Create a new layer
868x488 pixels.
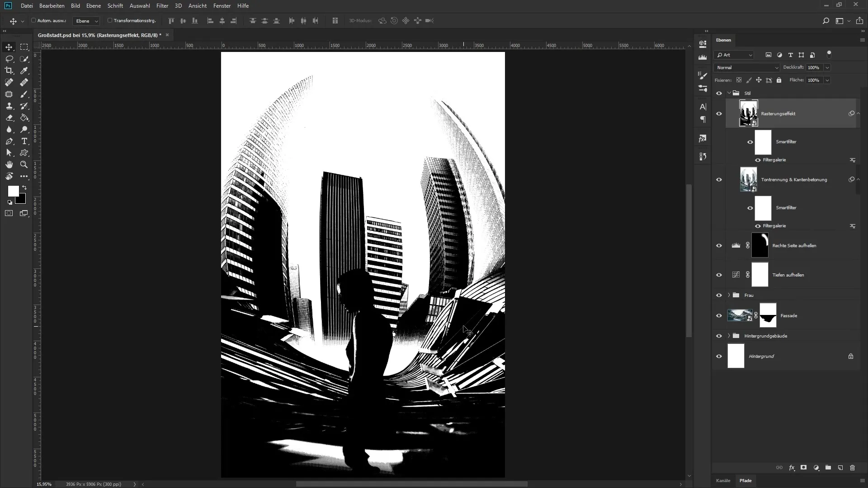(840, 468)
